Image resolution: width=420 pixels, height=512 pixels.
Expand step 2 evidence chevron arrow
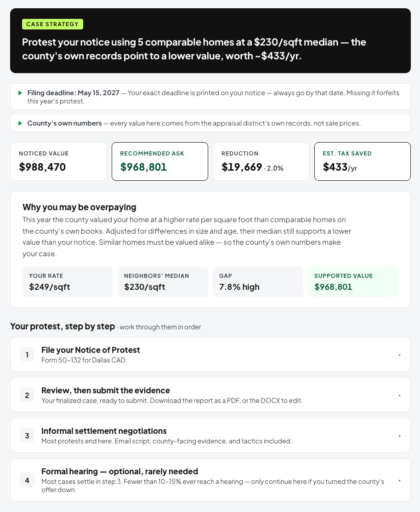click(x=399, y=396)
